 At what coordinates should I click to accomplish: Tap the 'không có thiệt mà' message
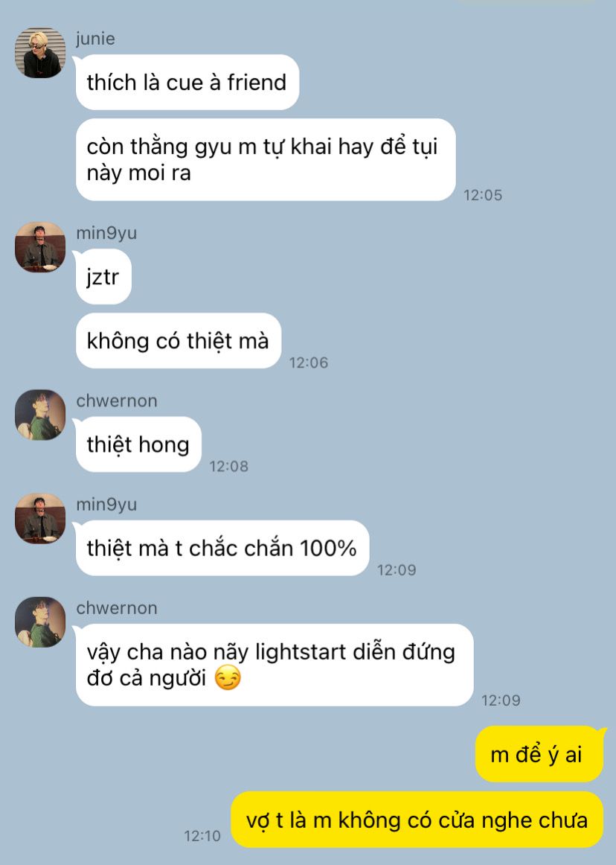pyautogui.click(x=179, y=340)
